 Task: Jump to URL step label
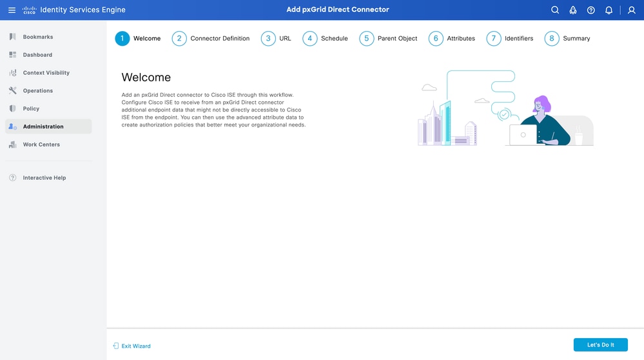[x=285, y=38]
